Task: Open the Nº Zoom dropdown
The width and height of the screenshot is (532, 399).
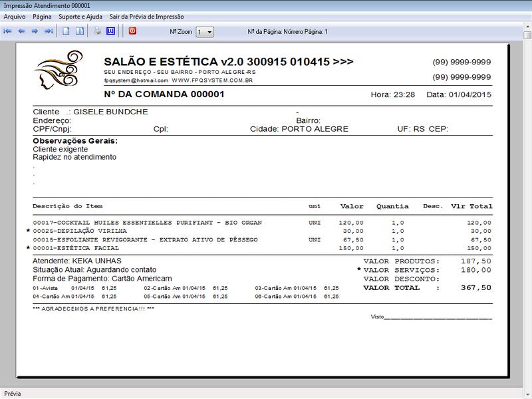Action: (205, 32)
